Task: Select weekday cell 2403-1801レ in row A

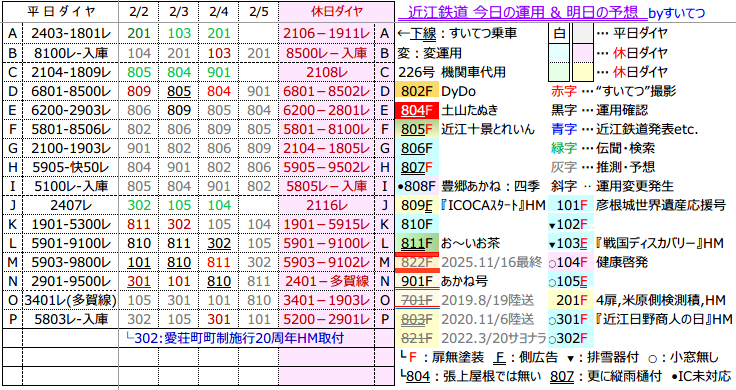Action: point(71,33)
